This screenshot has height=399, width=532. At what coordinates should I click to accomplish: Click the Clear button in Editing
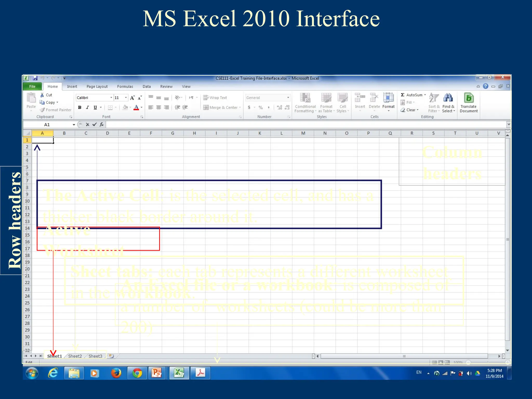(x=409, y=110)
